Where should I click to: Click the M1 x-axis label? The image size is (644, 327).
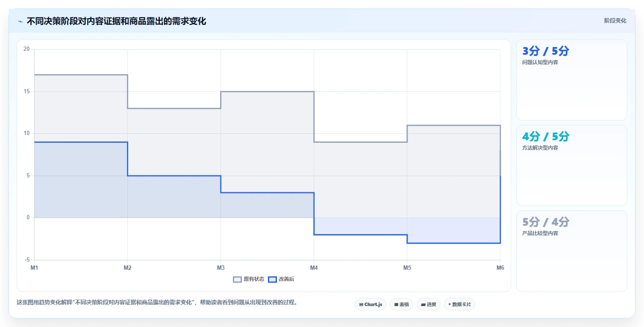(x=34, y=268)
